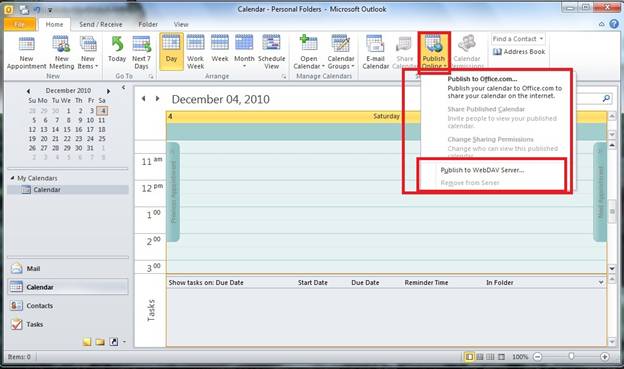Switch to Schedule View
The height and width of the screenshot is (369, 624).
(x=271, y=52)
